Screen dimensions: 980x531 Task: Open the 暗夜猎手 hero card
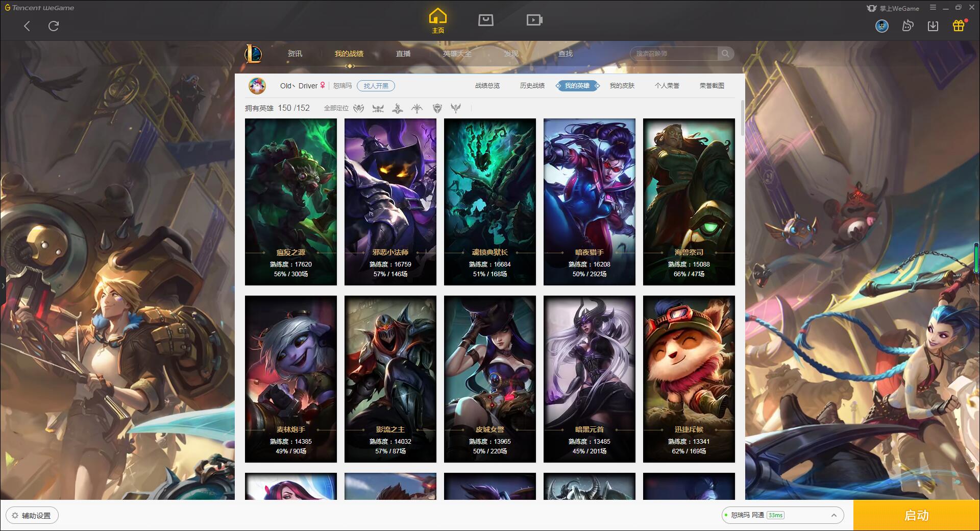[590, 202]
